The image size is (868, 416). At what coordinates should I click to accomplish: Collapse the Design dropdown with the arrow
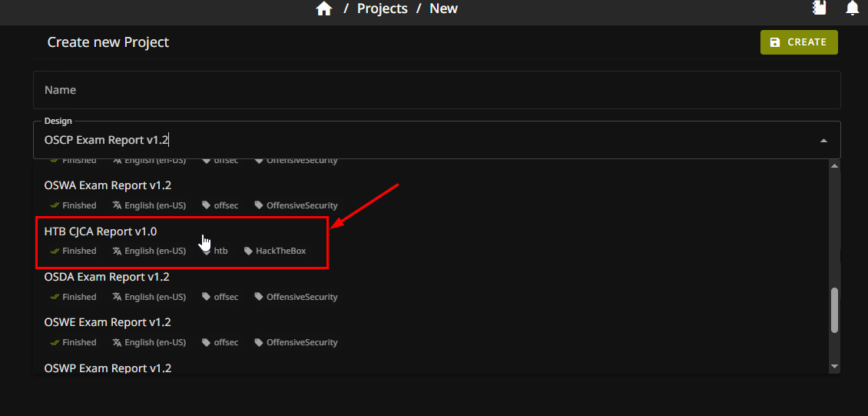(x=823, y=141)
